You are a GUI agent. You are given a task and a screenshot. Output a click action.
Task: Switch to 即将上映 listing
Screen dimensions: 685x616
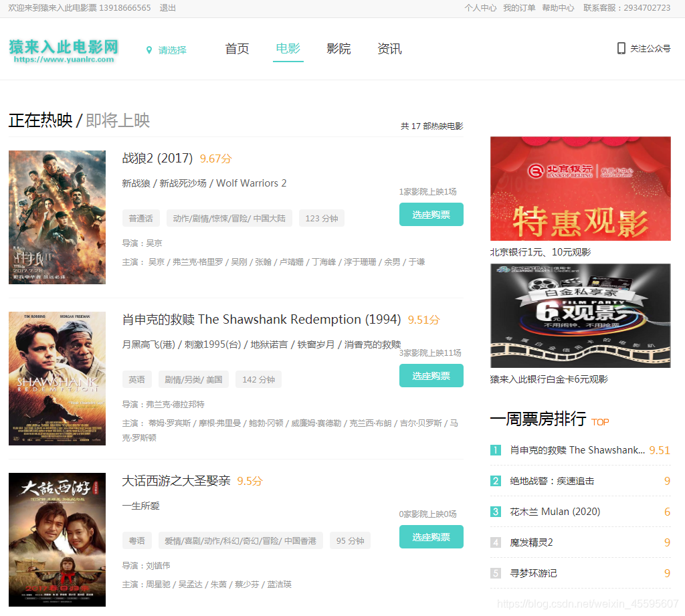(x=118, y=120)
